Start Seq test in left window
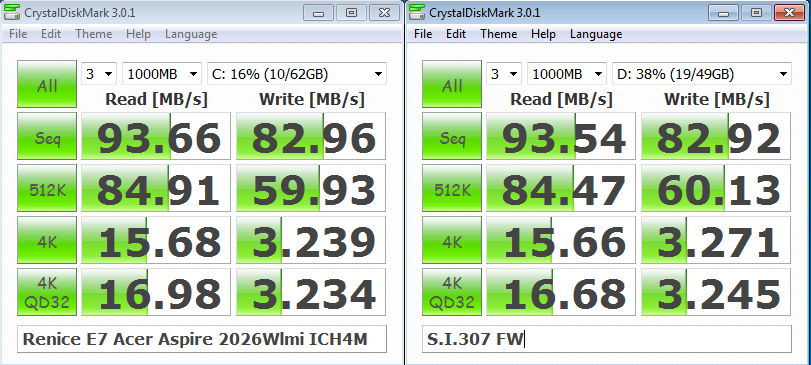 coord(47,136)
